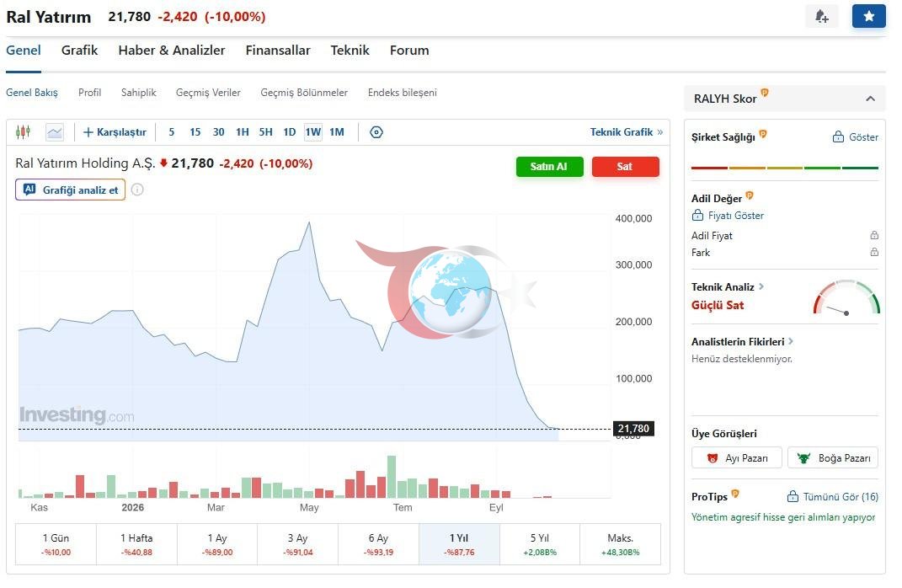
Task: Go to the Finansallar tab
Action: coord(278,51)
